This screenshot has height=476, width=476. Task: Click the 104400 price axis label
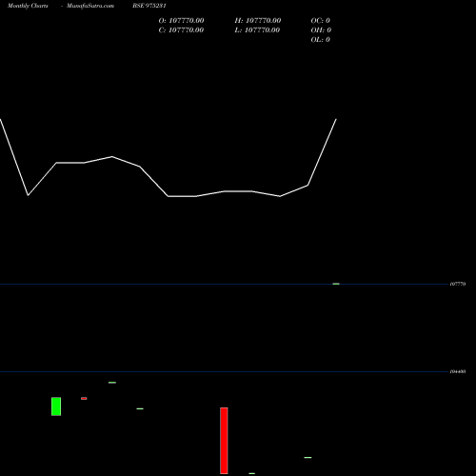click(458, 371)
